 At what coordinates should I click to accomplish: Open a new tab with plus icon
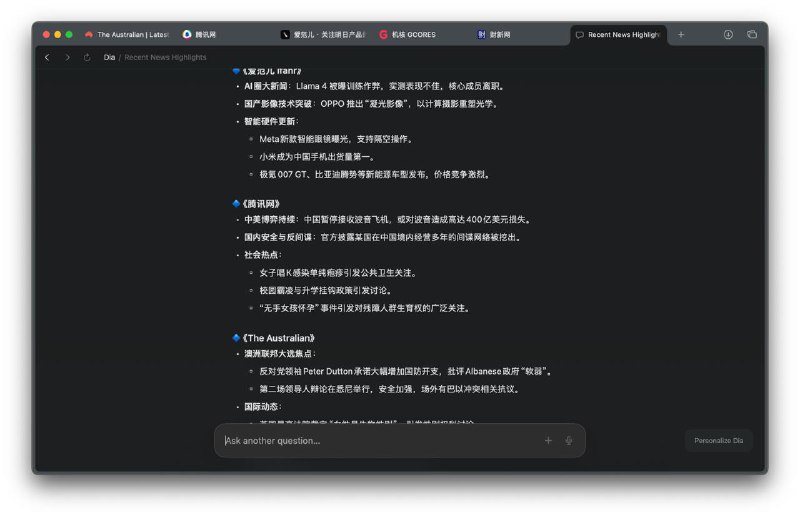point(681,35)
